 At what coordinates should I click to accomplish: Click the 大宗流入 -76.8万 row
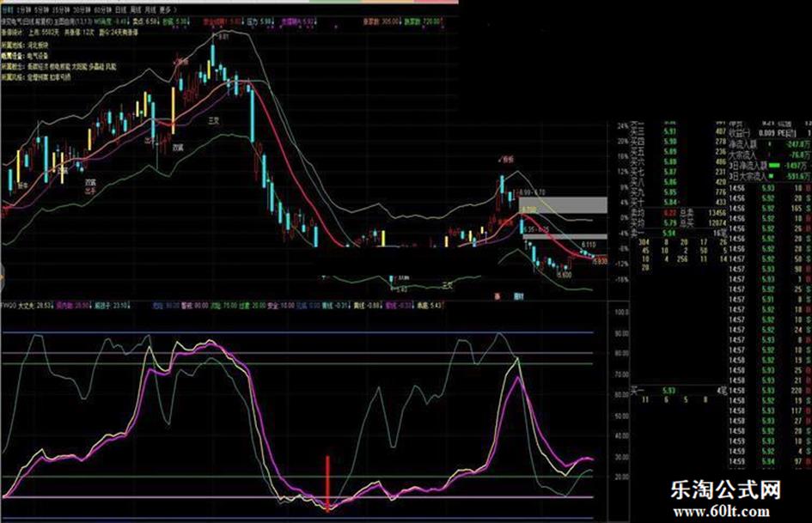(x=770, y=155)
